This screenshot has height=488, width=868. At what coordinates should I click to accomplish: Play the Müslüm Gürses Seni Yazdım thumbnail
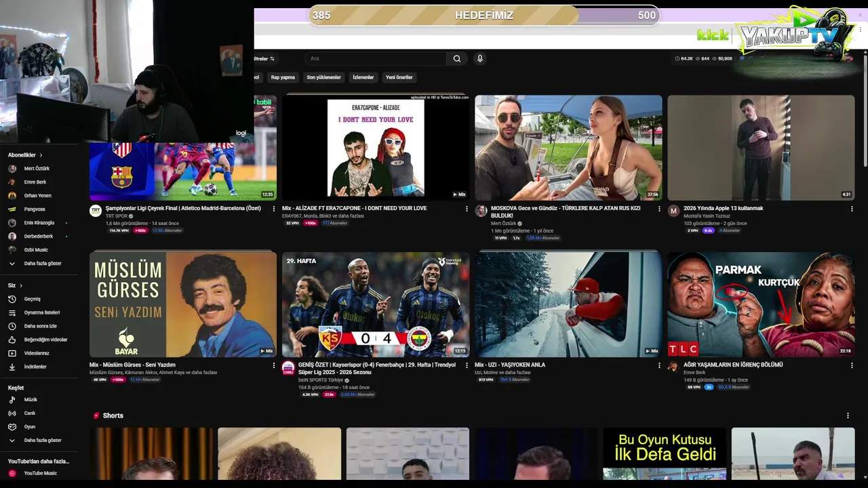click(x=183, y=304)
